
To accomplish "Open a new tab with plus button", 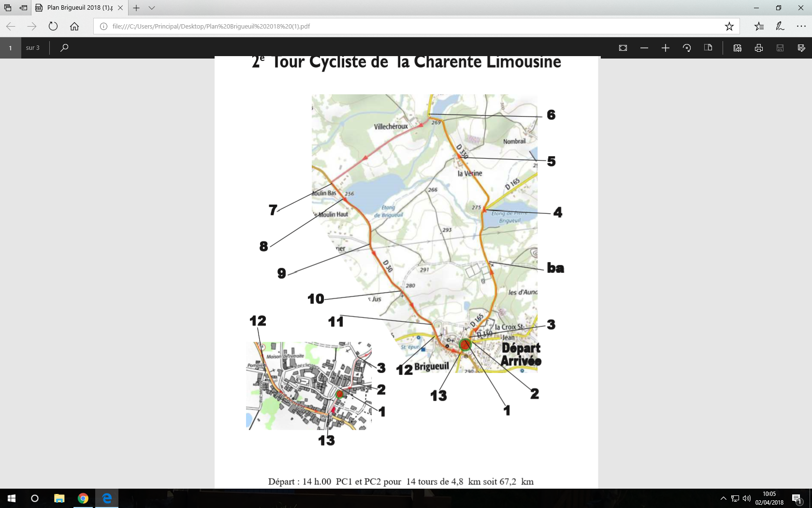I will pyautogui.click(x=136, y=8).
